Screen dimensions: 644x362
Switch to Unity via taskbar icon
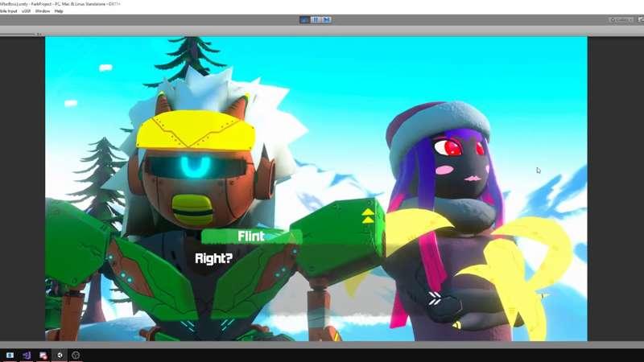pos(60,355)
